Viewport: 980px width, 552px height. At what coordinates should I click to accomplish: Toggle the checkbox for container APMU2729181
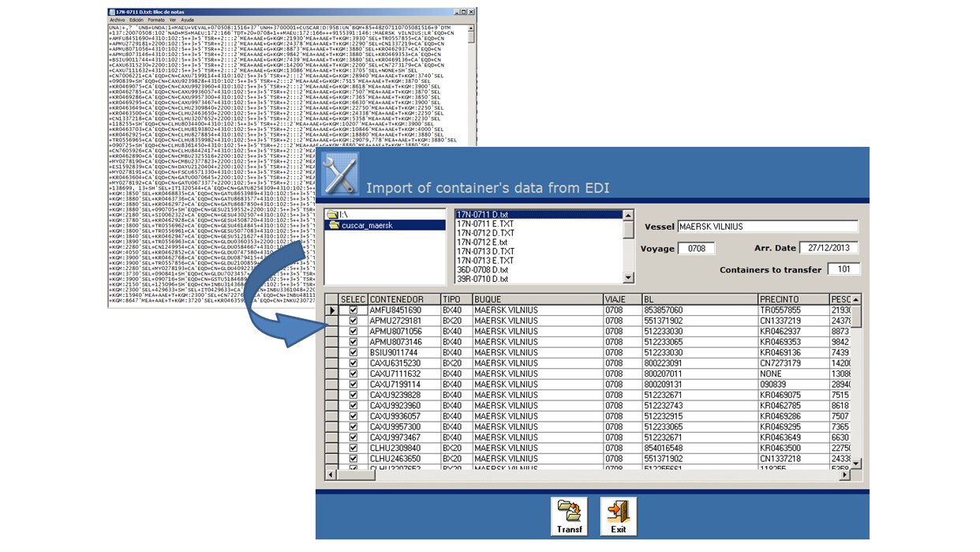click(x=353, y=321)
